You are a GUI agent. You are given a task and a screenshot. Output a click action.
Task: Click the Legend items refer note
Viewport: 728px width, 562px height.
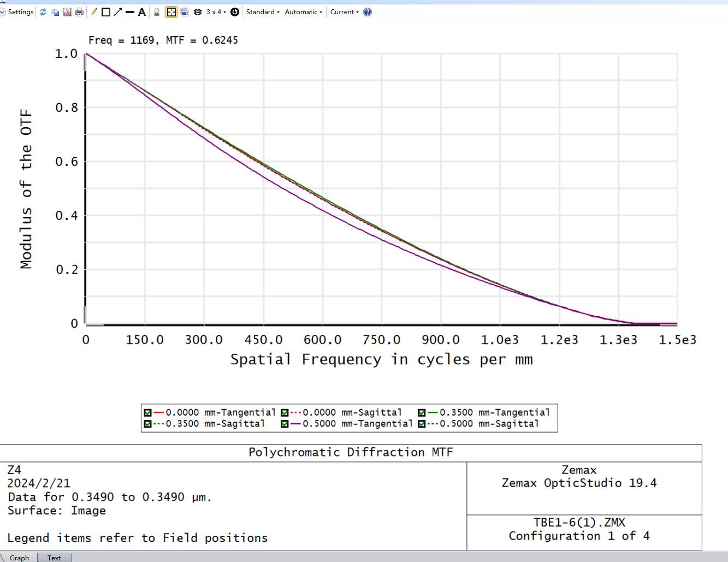click(138, 538)
